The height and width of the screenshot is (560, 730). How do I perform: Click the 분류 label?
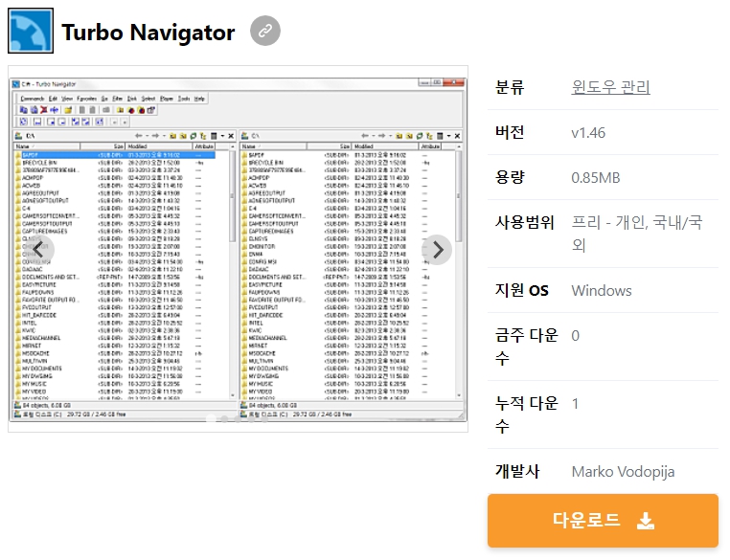coord(510,87)
